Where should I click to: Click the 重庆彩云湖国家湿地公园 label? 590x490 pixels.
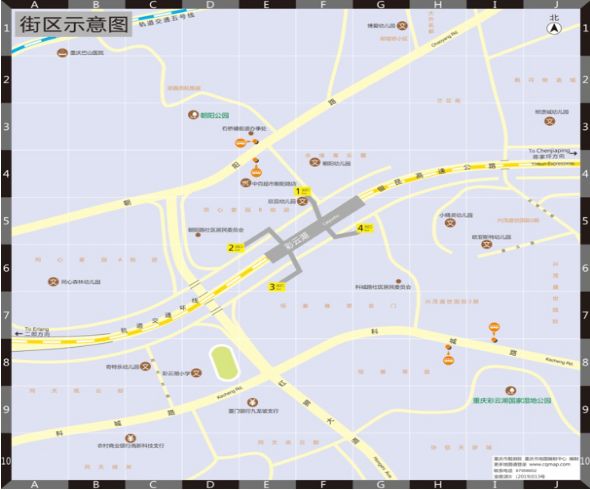(x=512, y=400)
